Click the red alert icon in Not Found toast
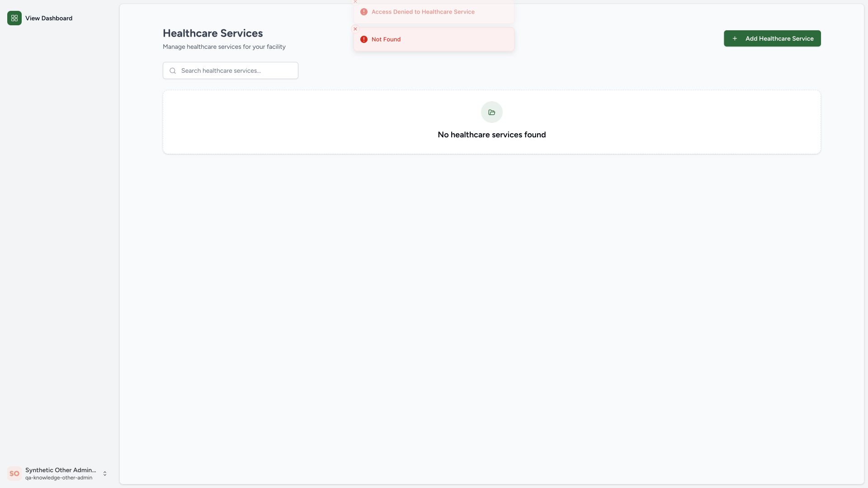Image resolution: width=868 pixels, height=488 pixels. pyautogui.click(x=364, y=39)
